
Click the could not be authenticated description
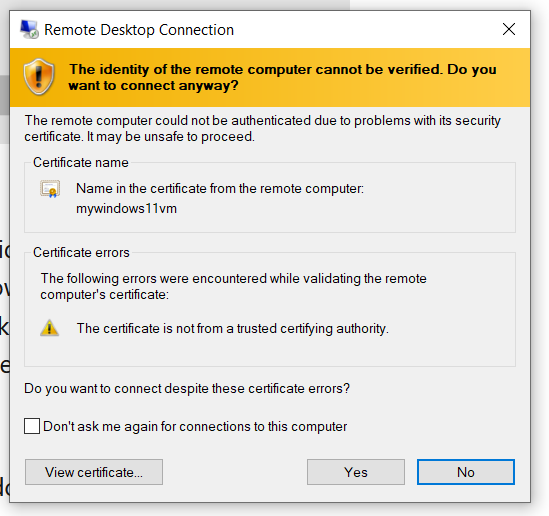pyautogui.click(x=262, y=128)
